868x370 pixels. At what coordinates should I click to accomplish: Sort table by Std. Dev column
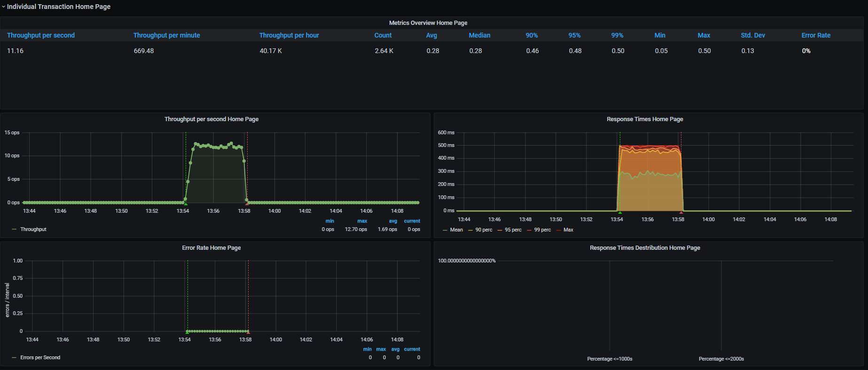coord(753,35)
